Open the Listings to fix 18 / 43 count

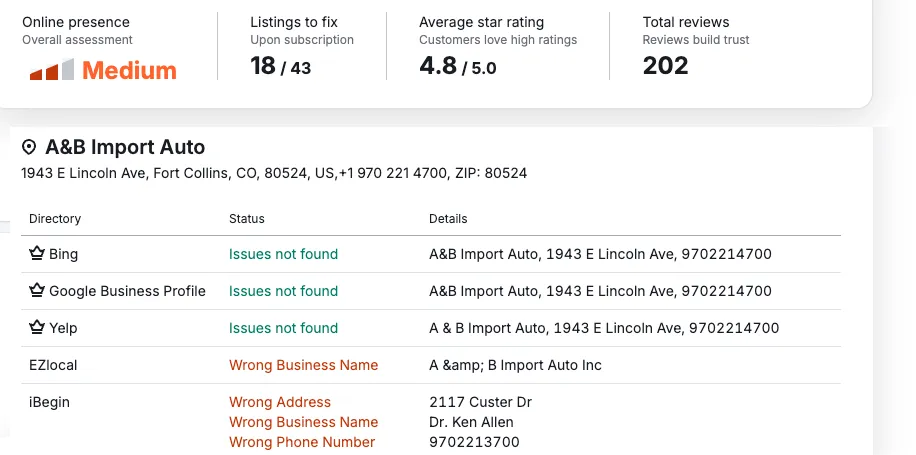[x=280, y=67]
